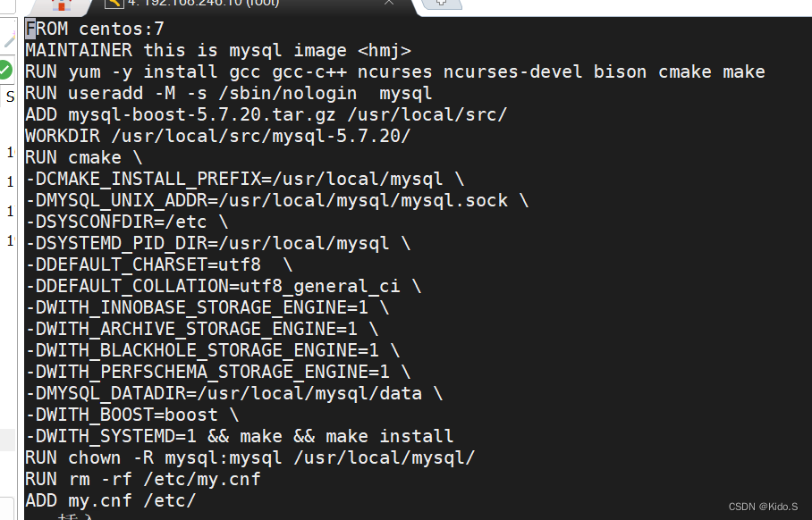The height and width of the screenshot is (520, 812).
Task: Click the 'S' marker in the left gutter
Action: click(x=8, y=92)
